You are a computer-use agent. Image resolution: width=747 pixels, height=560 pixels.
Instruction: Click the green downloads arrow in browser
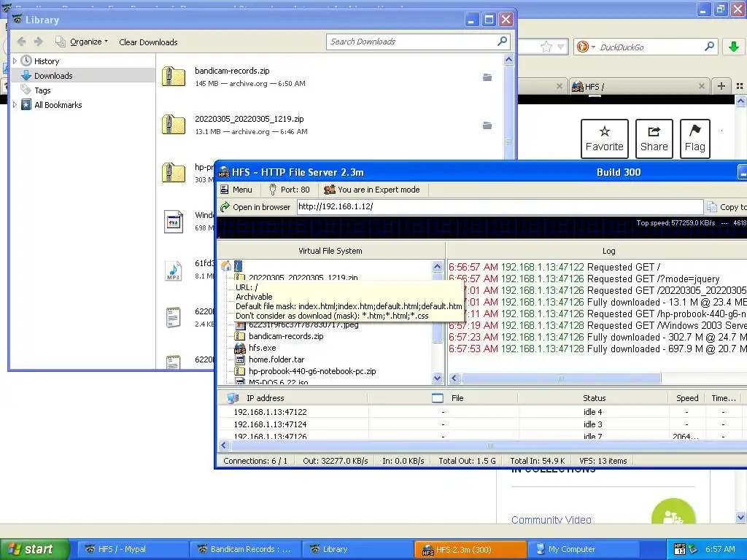(x=734, y=47)
